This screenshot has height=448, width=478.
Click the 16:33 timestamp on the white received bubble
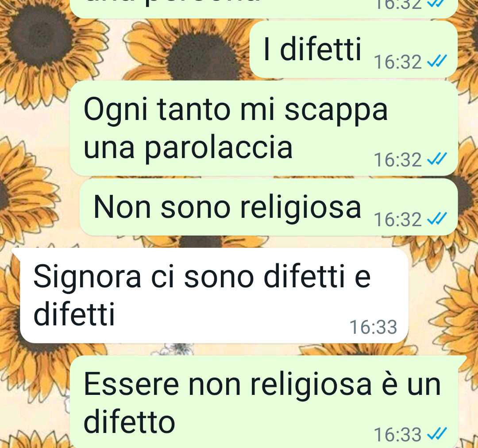(373, 327)
